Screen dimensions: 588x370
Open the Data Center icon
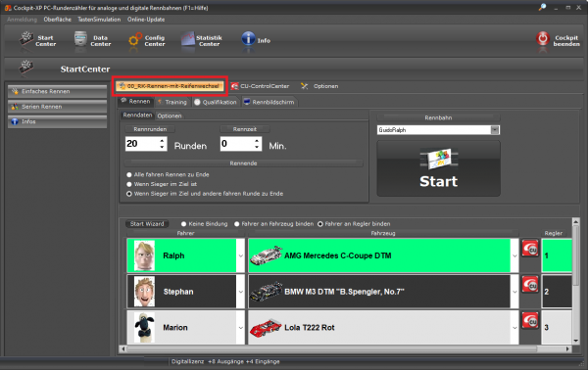80,39
